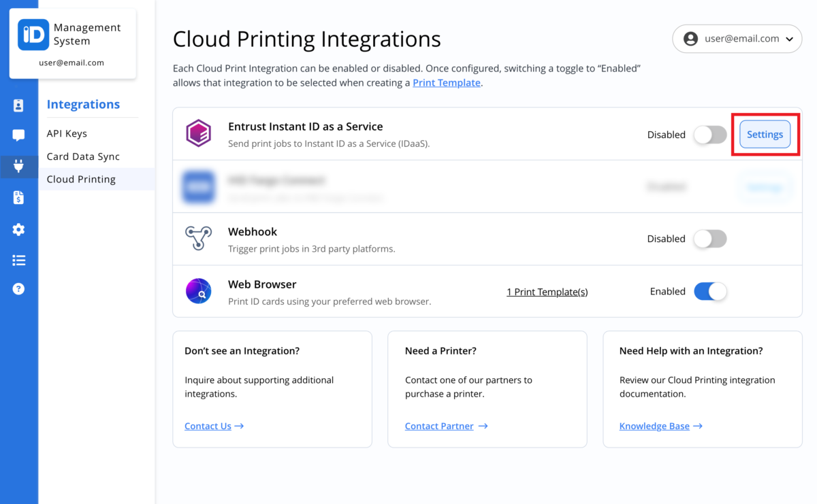Click the plug-shaped Integrations icon

click(x=19, y=166)
